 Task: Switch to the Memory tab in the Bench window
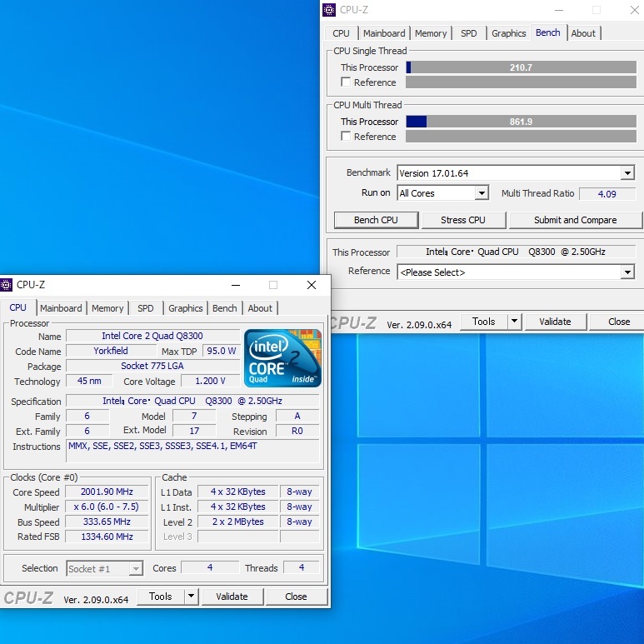431,33
